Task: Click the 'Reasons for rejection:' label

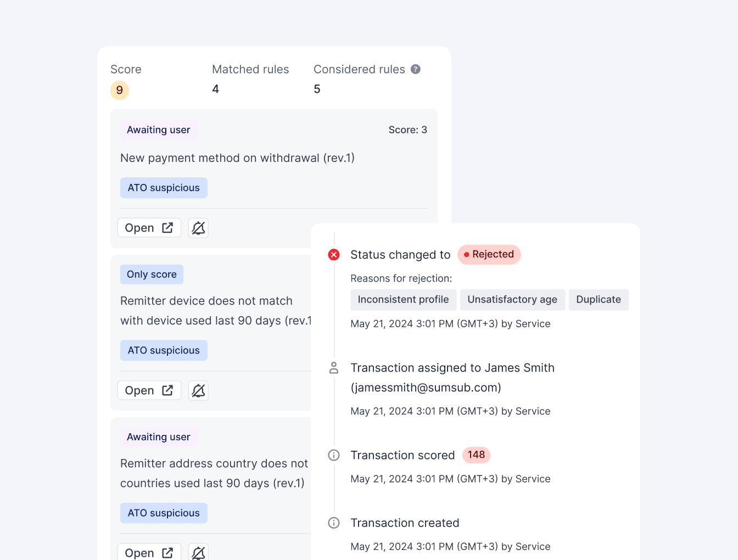Action: click(401, 278)
